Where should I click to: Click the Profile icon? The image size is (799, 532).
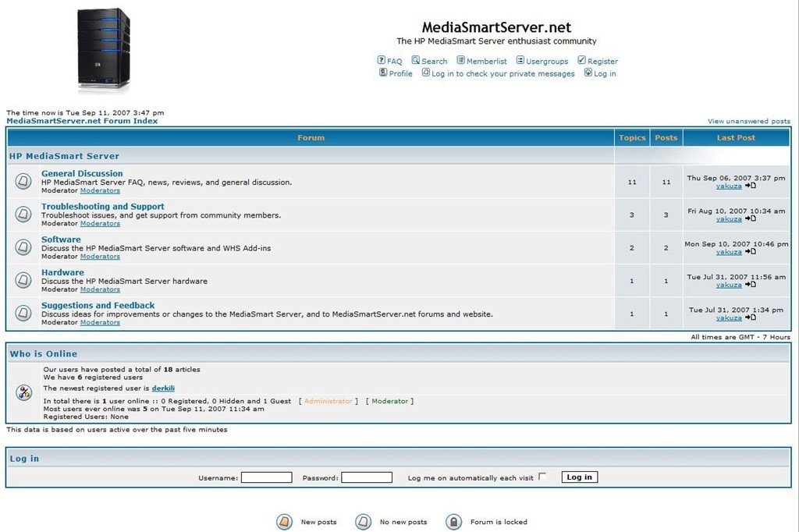383,73
